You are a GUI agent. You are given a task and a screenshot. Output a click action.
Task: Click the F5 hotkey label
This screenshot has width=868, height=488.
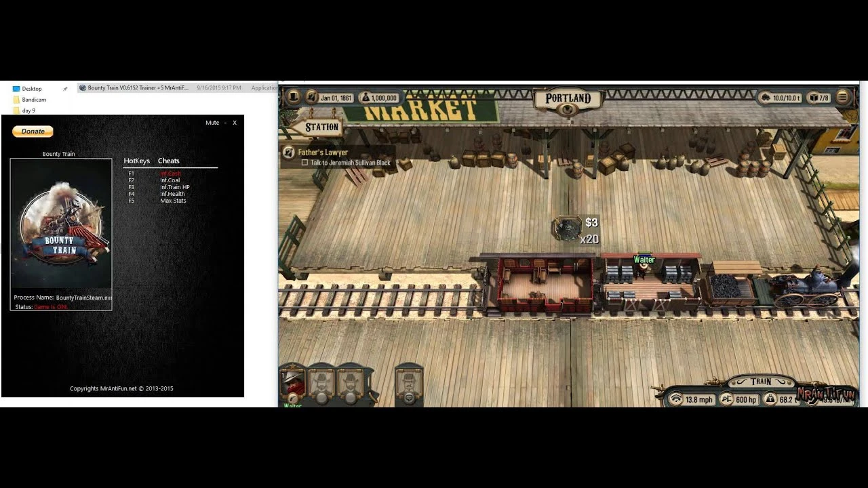click(132, 201)
